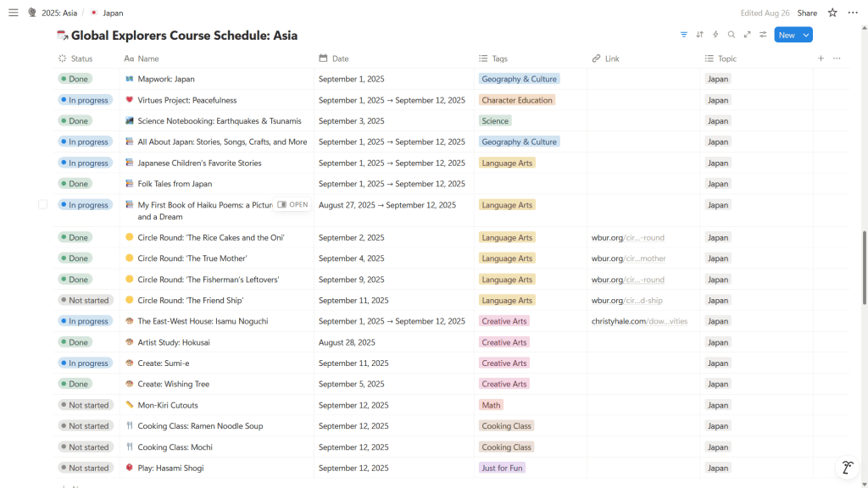This screenshot has width=868, height=488.
Task: Open database in full page via expand icon
Action: 747,35
